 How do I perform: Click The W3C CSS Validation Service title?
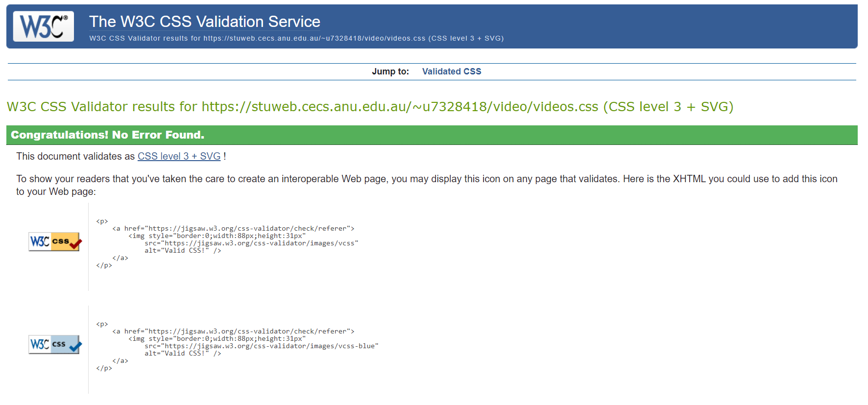click(204, 22)
